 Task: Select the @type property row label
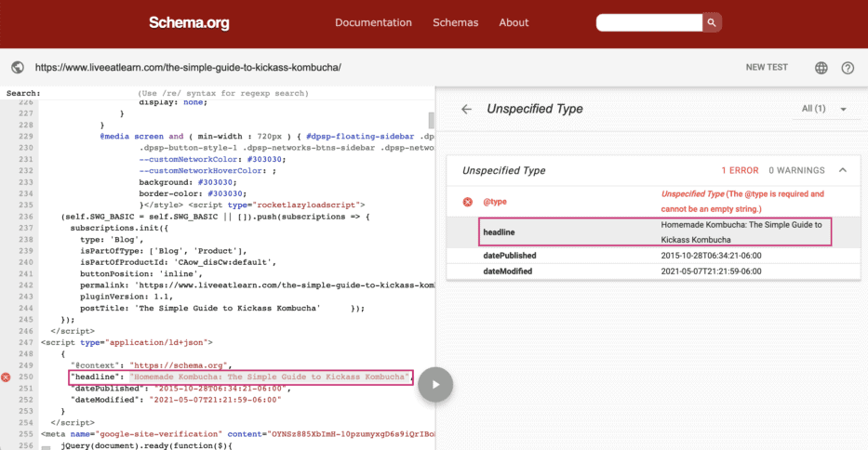pos(495,202)
